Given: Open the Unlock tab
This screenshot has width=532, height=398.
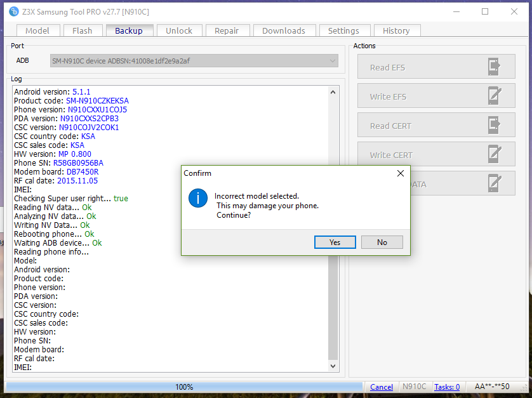Looking at the screenshot, I should [x=179, y=30].
